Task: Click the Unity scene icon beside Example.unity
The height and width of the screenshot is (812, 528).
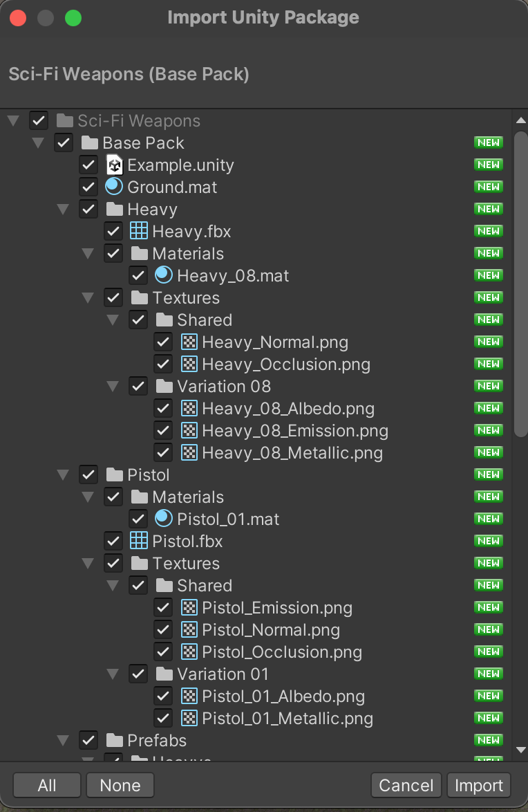Action: (114, 165)
